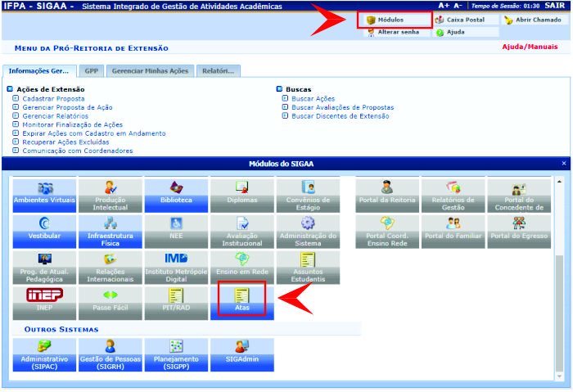Decrease font size with A-

tap(458, 6)
